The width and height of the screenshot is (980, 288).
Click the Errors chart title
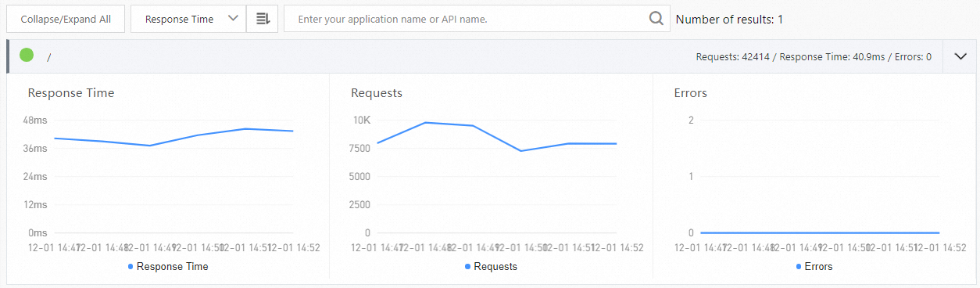691,92
